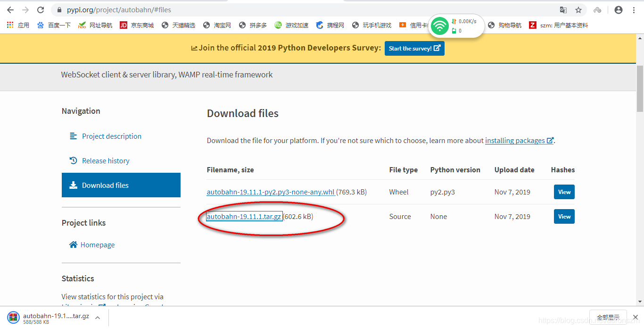Open the 应用 apps bookmark
This screenshot has width=644, height=329.
[18, 25]
